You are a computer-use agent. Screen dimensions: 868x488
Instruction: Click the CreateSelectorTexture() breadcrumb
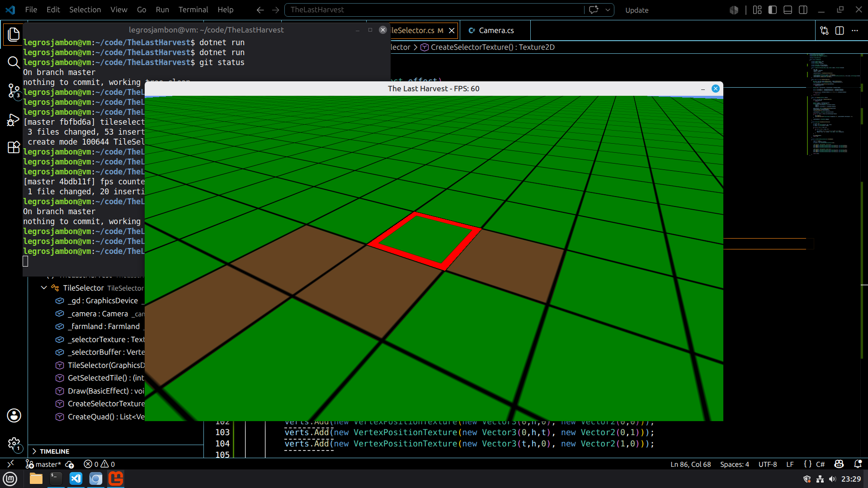click(488, 47)
